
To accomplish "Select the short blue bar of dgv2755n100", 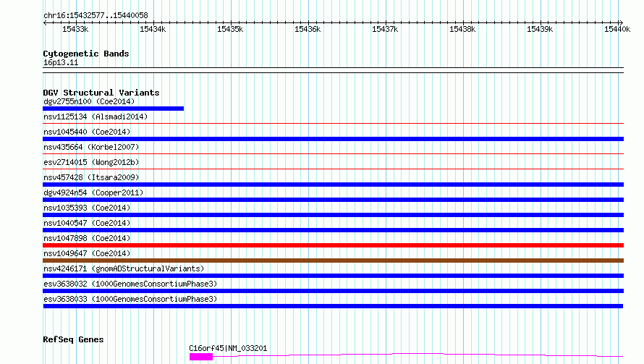I will tap(114, 109).
